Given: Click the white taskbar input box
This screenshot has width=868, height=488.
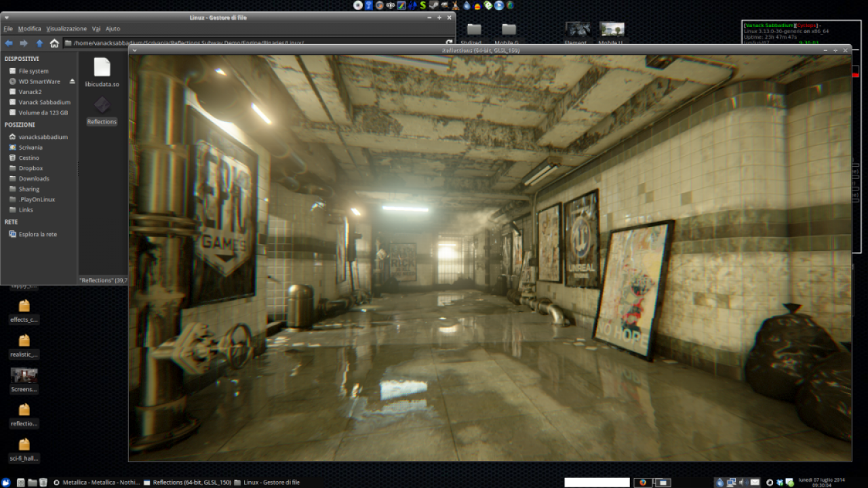Looking at the screenshot, I should coord(597,483).
